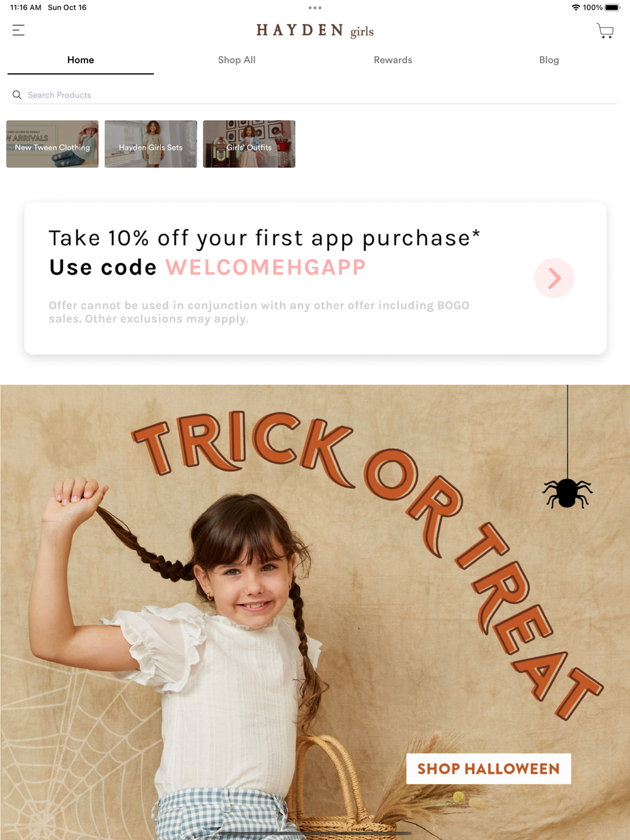
Task: Select the Home tab
Action: tap(81, 60)
